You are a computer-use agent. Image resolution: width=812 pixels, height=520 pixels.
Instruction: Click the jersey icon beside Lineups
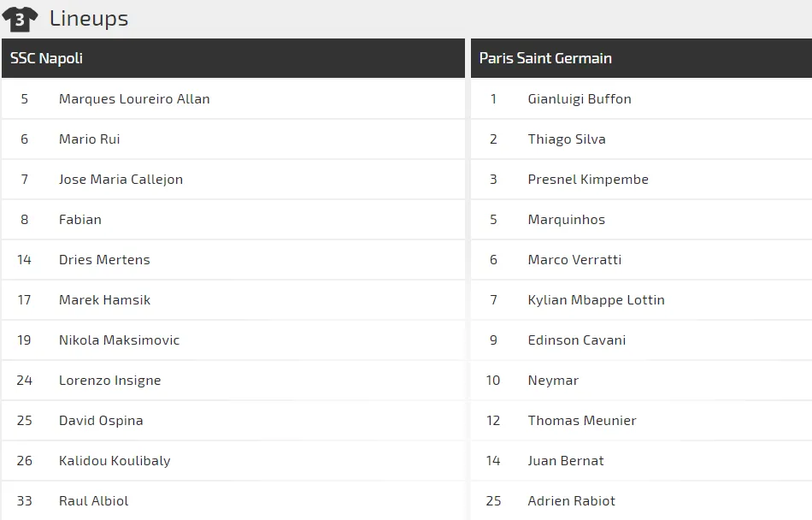(20, 19)
